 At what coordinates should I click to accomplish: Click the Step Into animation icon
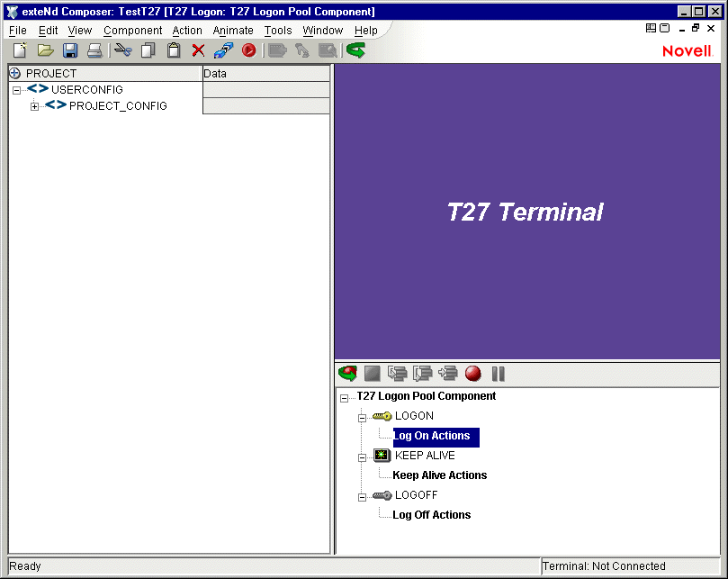click(398, 373)
